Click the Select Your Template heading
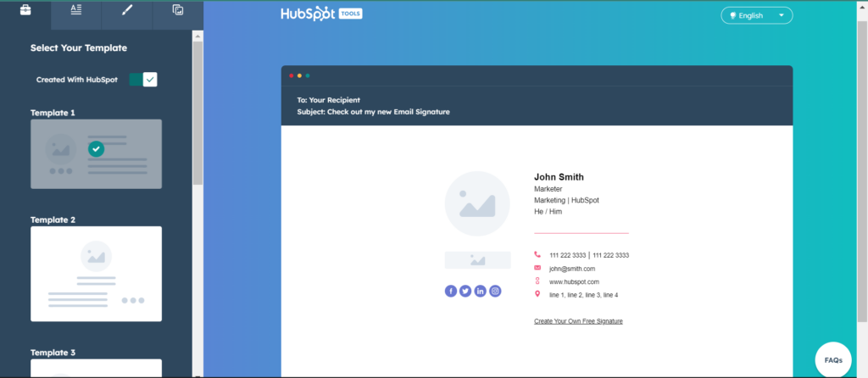The height and width of the screenshot is (378, 868). tap(79, 48)
